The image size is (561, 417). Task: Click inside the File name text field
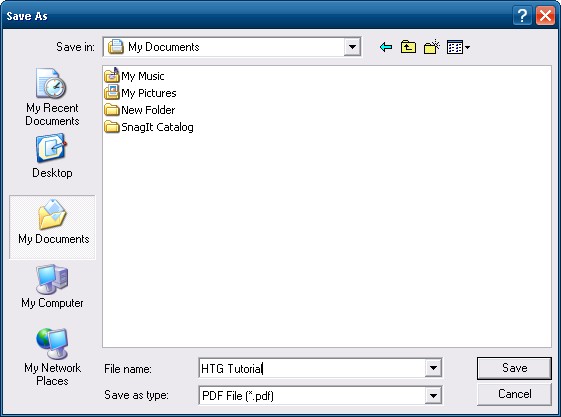coord(312,368)
